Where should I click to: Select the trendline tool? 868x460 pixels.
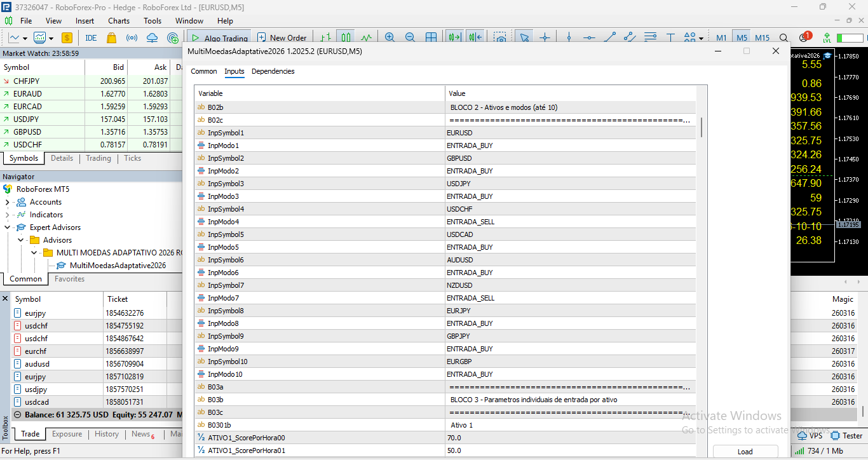pyautogui.click(x=609, y=38)
